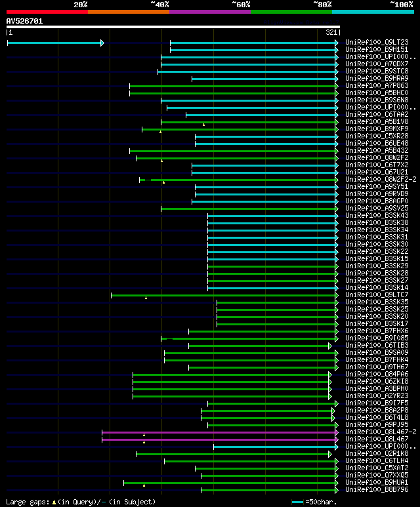
Task: Choose the UniRef100_Q9LTC7 label
Action: point(377,294)
